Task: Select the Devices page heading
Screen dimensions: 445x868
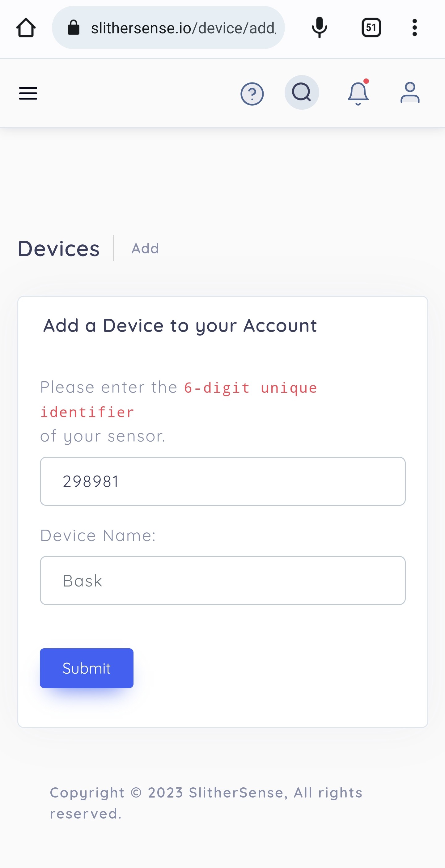Action: [x=59, y=248]
